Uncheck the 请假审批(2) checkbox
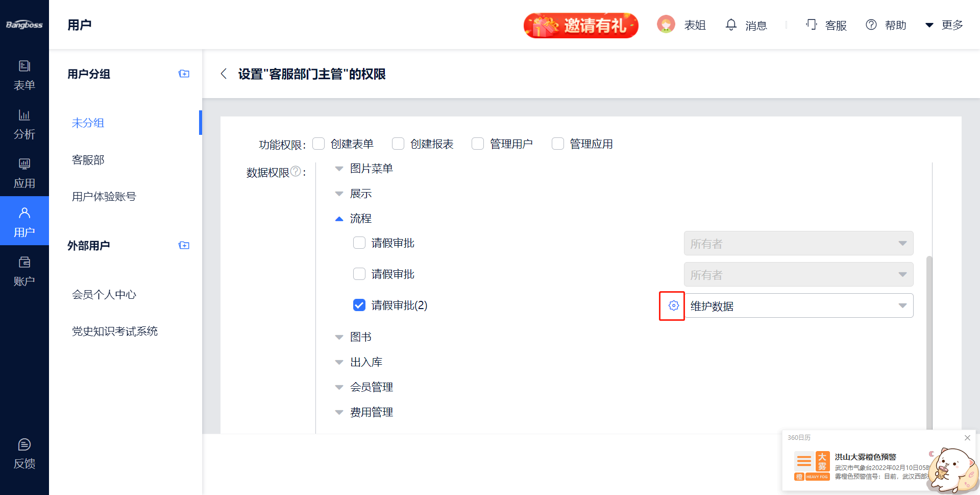Screen dimensions: 980x495 pos(359,305)
